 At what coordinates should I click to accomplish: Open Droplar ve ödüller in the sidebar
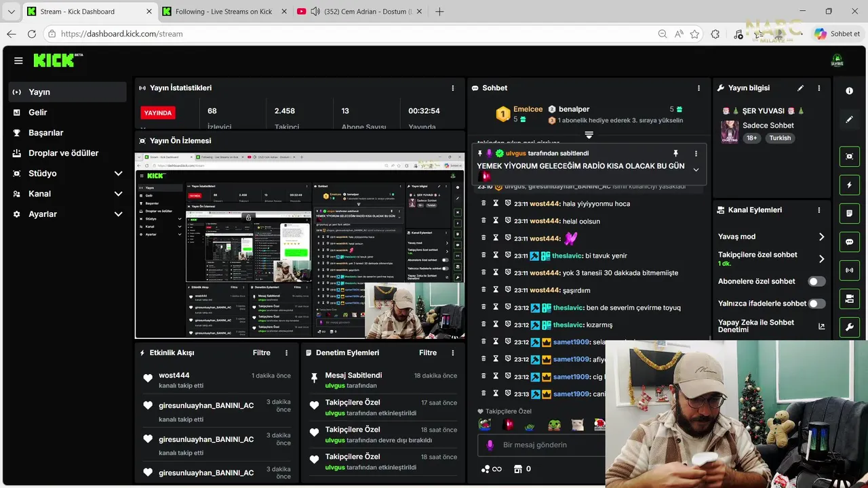68,153
